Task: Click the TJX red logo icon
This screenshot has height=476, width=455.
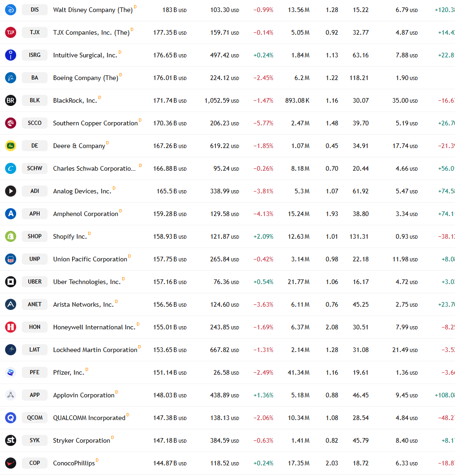Action: click(x=11, y=32)
